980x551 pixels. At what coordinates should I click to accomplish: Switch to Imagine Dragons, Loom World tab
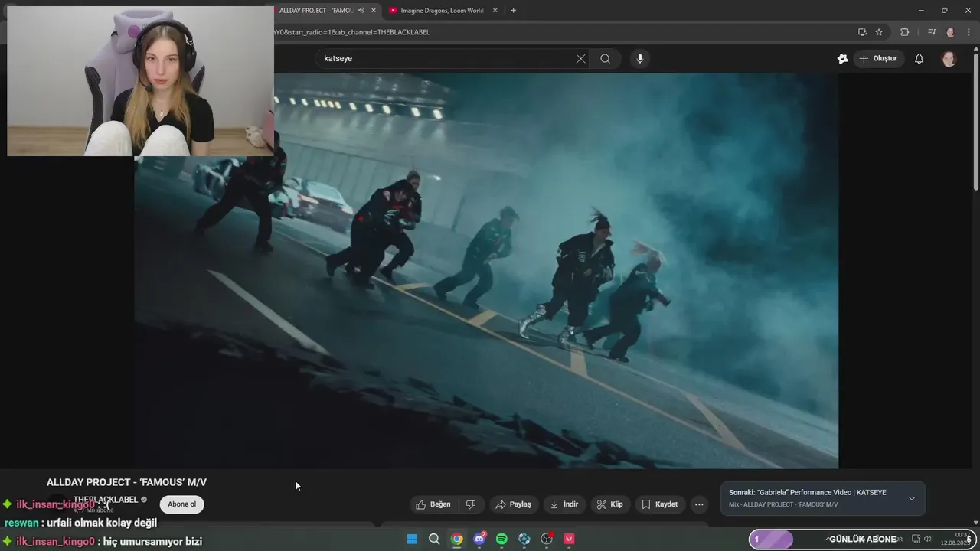click(442, 11)
